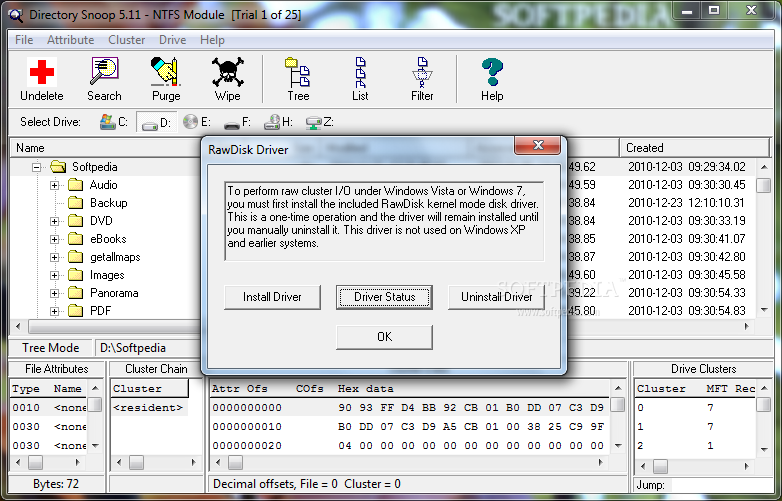Select drive F:
Screen dimensions: 782x501
click(x=237, y=122)
